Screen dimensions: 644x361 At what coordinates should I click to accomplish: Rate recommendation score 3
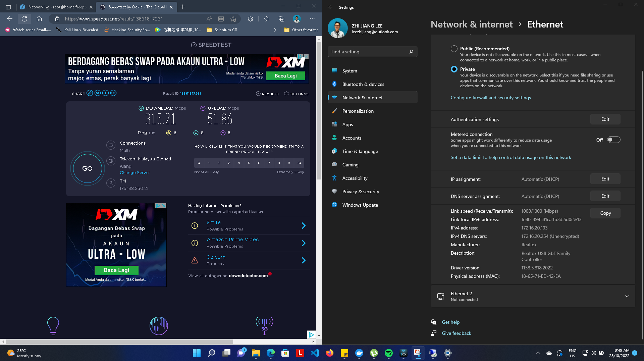coord(229,163)
